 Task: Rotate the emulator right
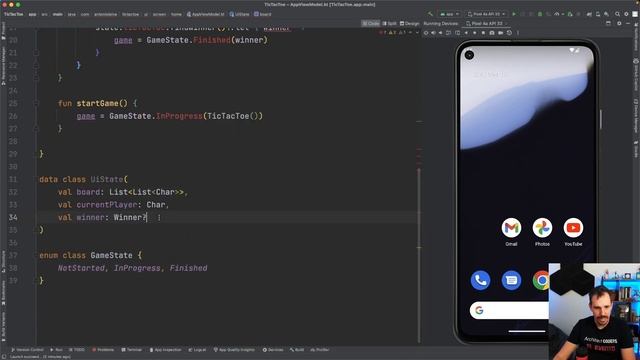457,33
